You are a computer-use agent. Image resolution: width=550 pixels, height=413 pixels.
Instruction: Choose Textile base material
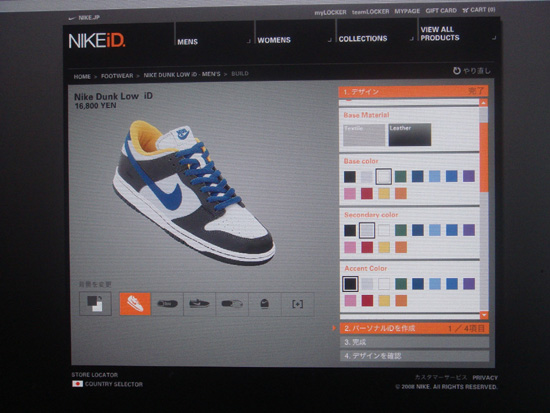coord(364,135)
